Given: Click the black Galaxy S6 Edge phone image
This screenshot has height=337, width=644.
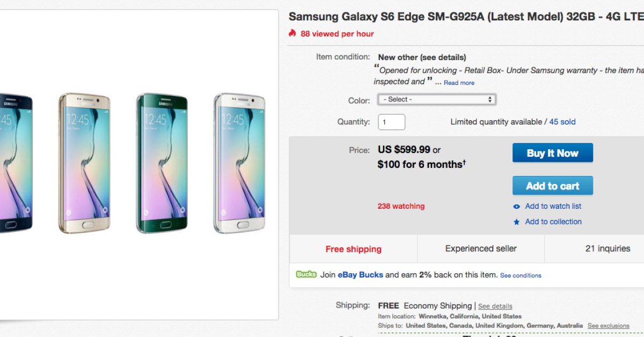Looking at the screenshot, I should click(15, 163).
